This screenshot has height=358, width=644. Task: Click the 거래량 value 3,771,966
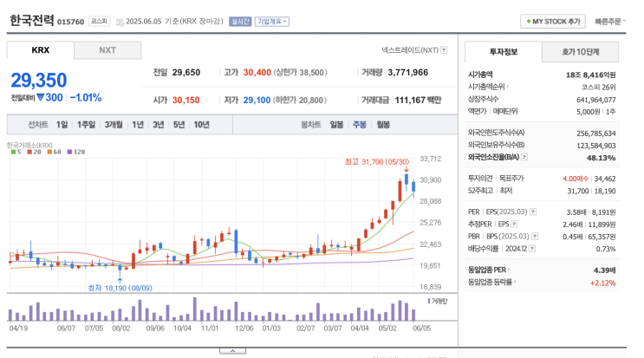(408, 73)
